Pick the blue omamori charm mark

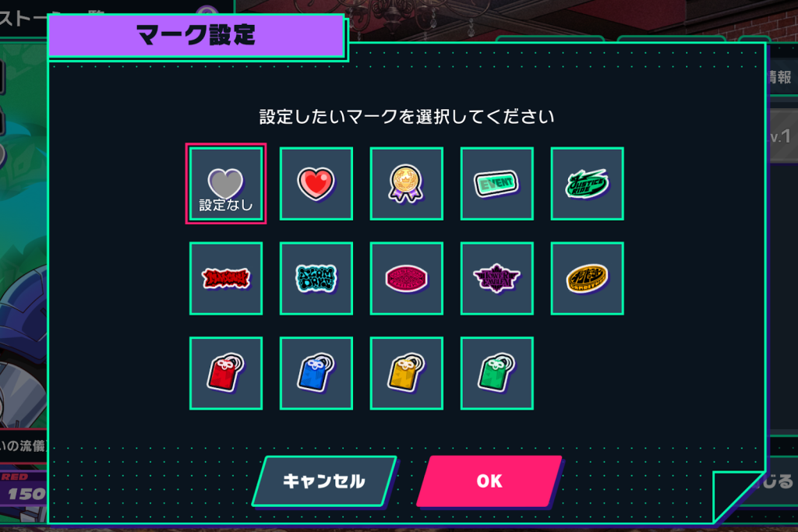point(316,373)
